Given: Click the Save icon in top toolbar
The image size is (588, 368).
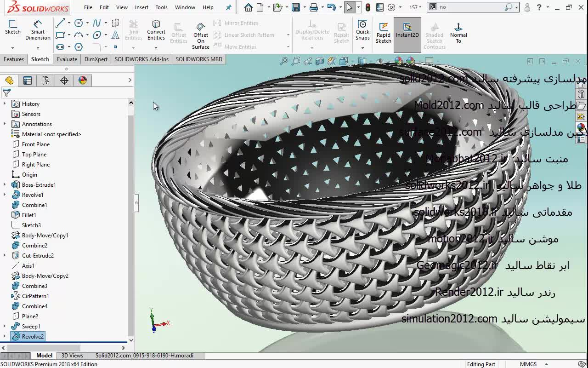Looking at the screenshot, I should point(296,7).
